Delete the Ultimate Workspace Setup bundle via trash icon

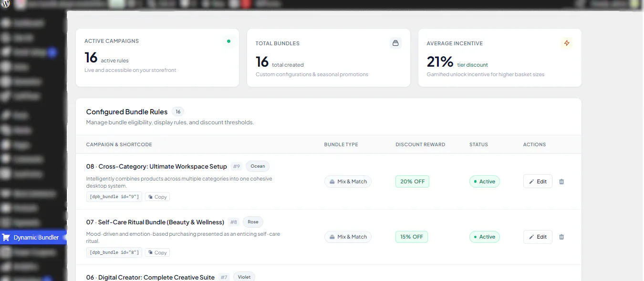(561, 181)
